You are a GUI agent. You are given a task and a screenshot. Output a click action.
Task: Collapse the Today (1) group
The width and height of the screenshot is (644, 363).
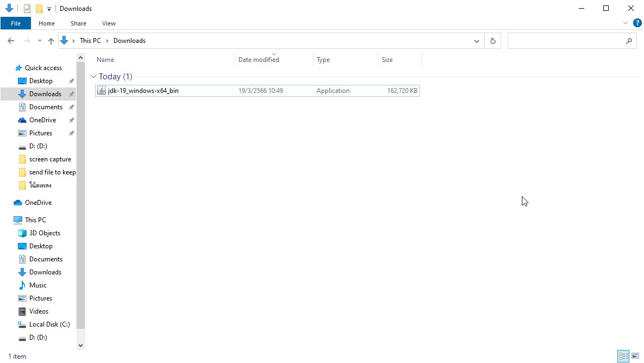(93, 77)
